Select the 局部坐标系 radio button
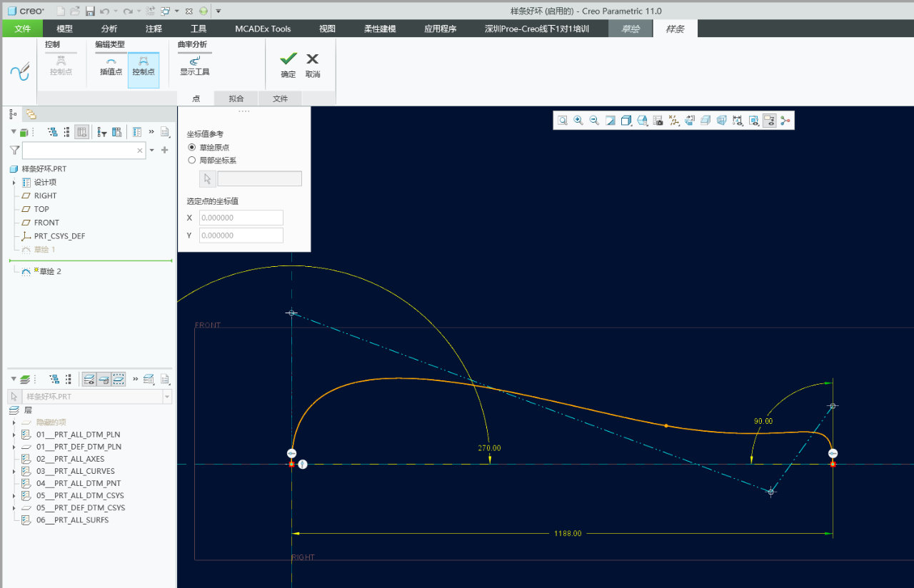 [x=191, y=161]
